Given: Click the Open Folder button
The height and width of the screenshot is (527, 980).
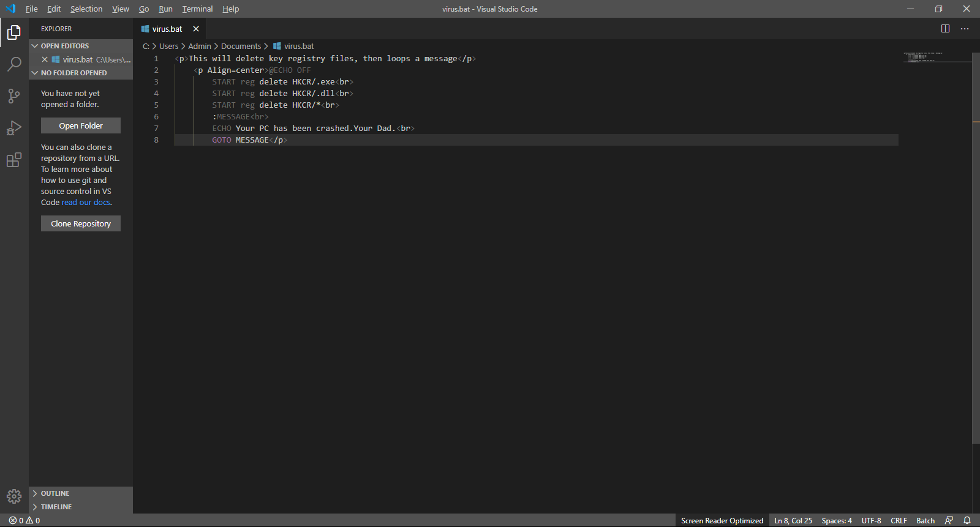Looking at the screenshot, I should click(x=81, y=125).
